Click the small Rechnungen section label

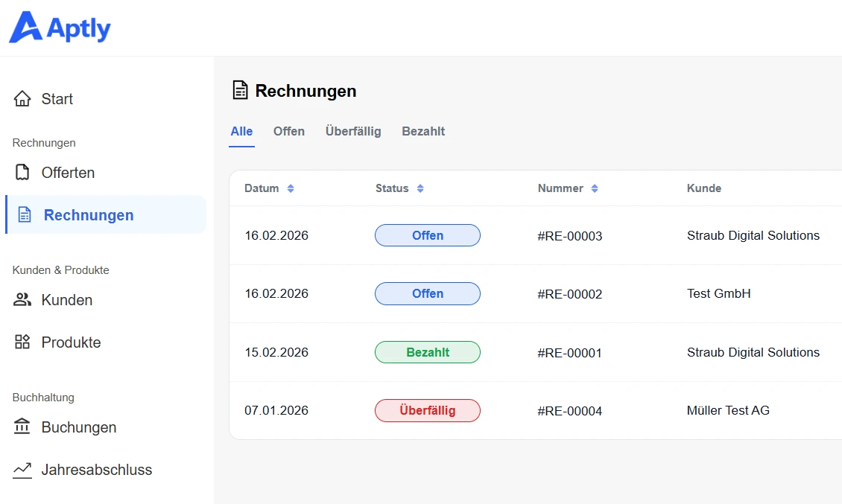pos(44,143)
